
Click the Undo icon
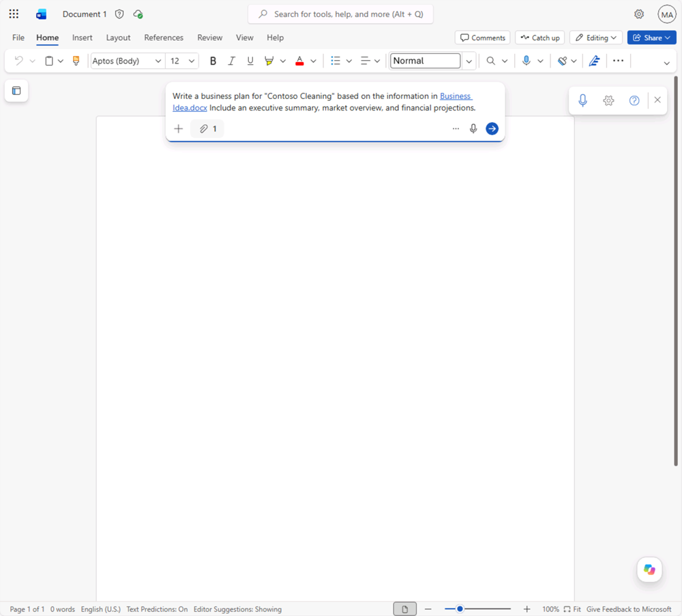[18, 61]
